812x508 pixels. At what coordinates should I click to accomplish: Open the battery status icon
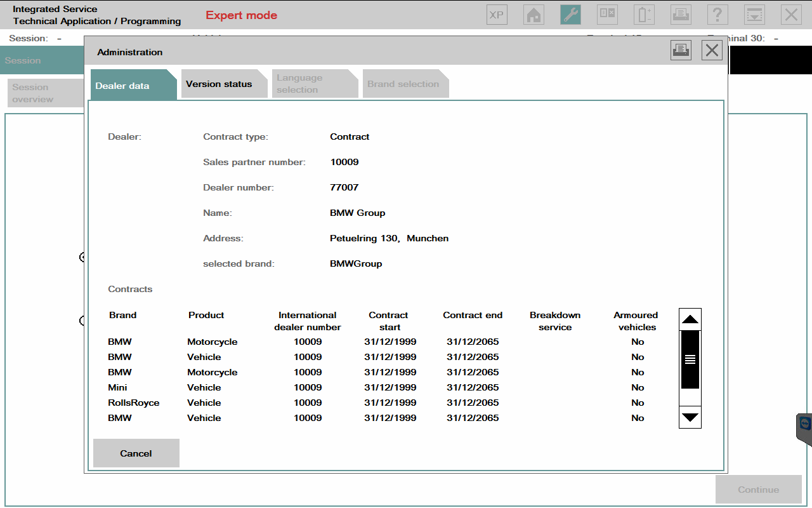(645, 15)
